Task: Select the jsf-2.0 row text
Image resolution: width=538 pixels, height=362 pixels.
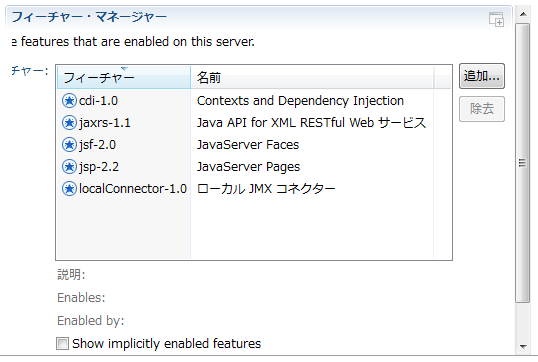Action: pos(97,145)
